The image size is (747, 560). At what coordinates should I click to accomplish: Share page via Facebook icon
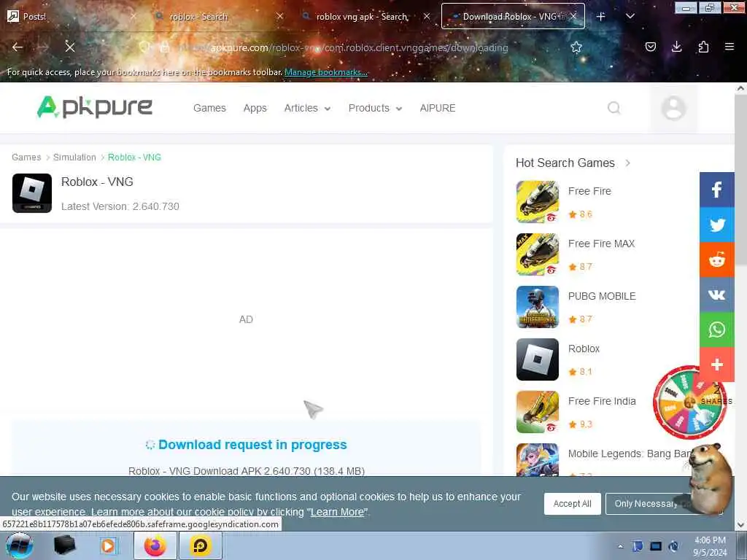pyautogui.click(x=716, y=190)
